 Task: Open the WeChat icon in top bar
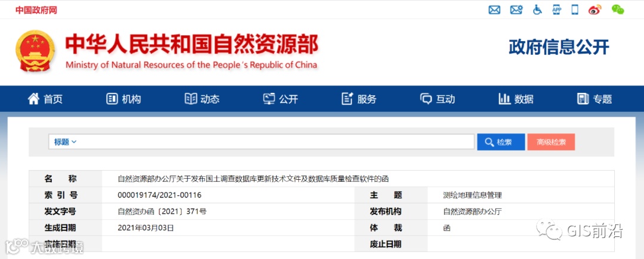click(x=617, y=10)
